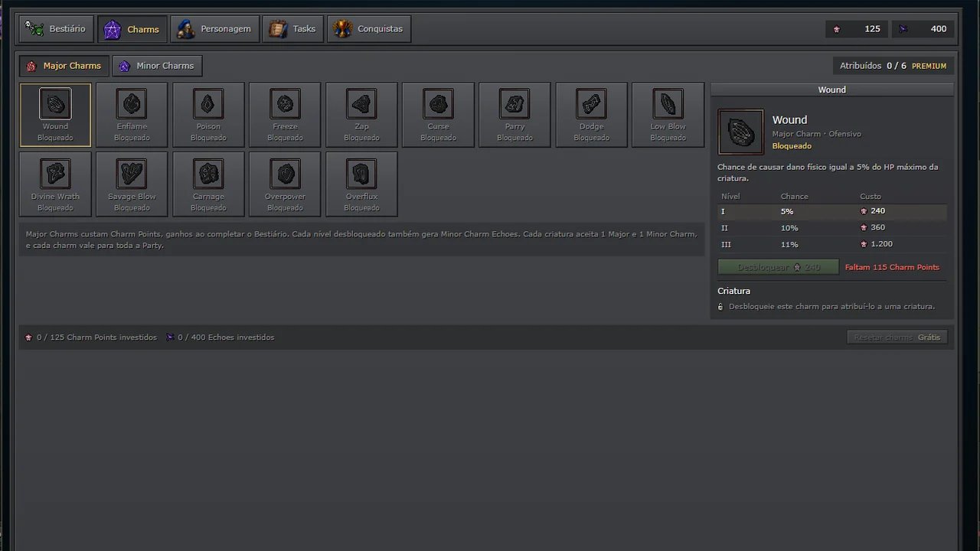Viewport: 980px width, 551px height.
Task: Switch to Minor Charms
Action: click(x=158, y=66)
